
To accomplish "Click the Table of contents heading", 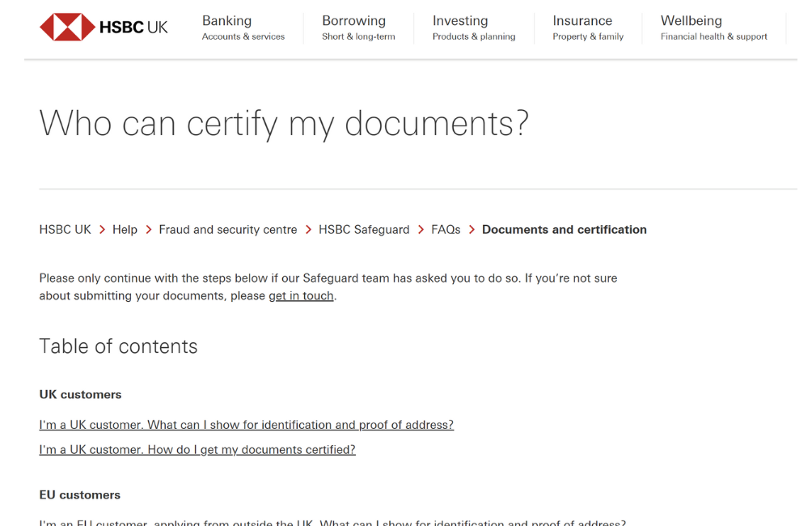I will point(118,346).
